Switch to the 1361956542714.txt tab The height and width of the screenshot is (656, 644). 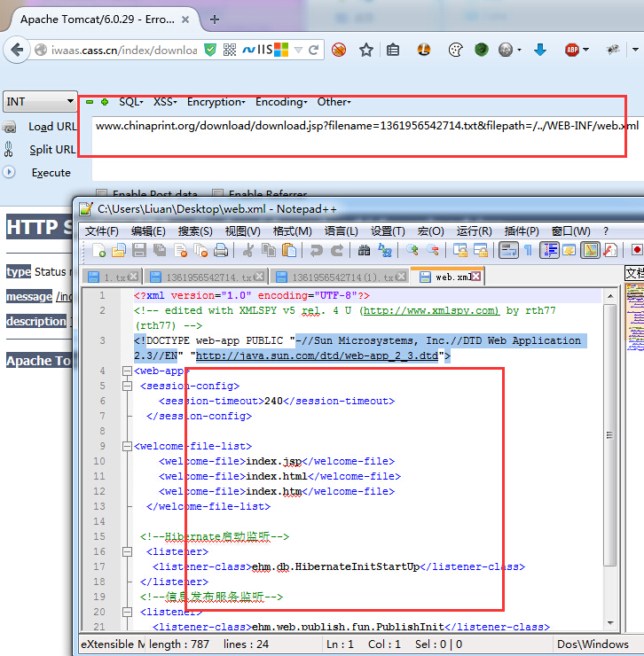pos(208,277)
